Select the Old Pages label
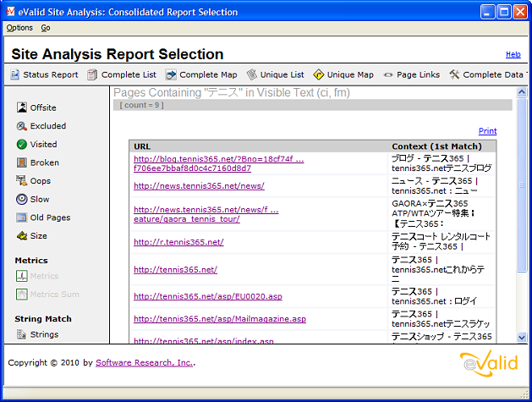Viewport: 532px width, 402px height. click(51, 218)
